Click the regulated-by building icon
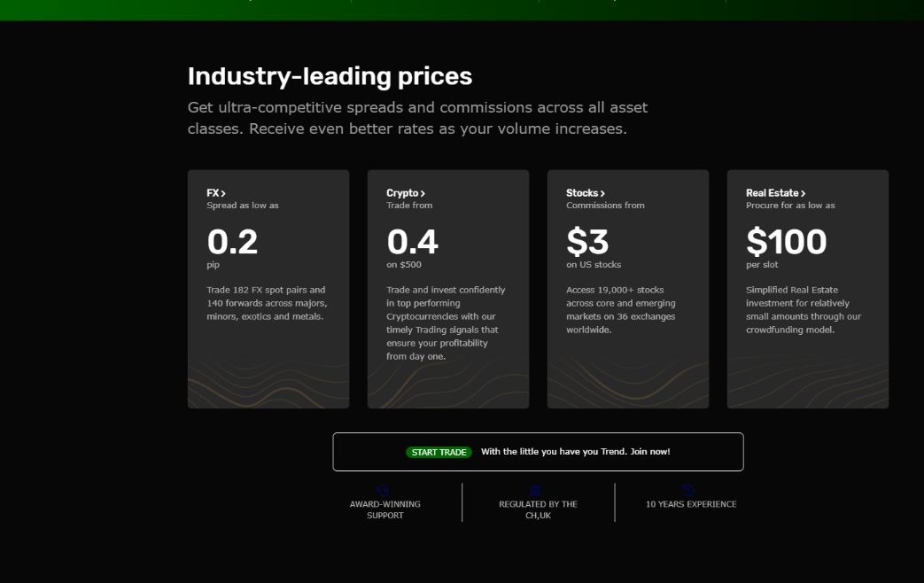 coord(535,490)
